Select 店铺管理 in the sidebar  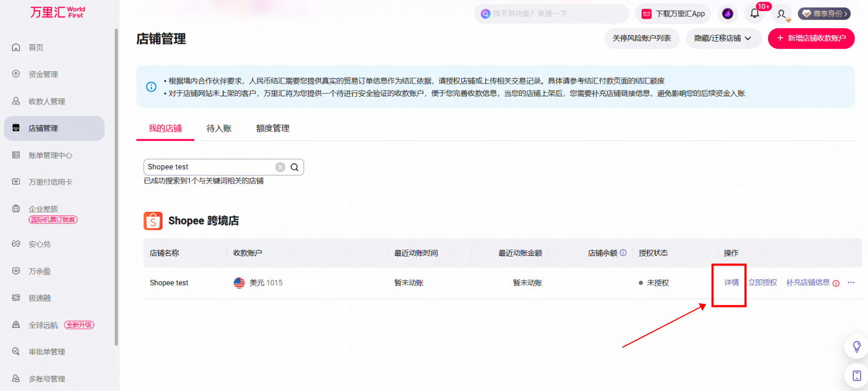pos(54,128)
